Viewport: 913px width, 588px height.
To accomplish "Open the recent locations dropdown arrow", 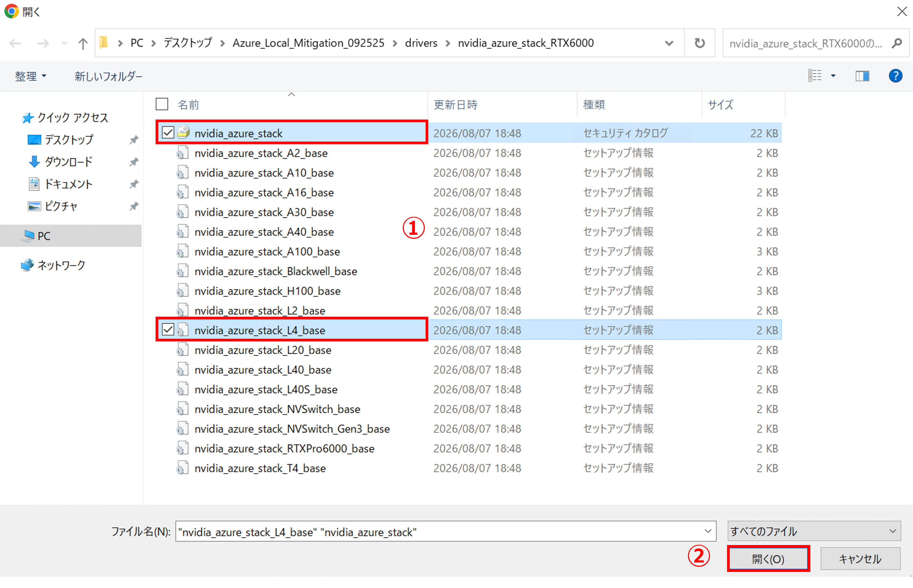I will tap(64, 43).
